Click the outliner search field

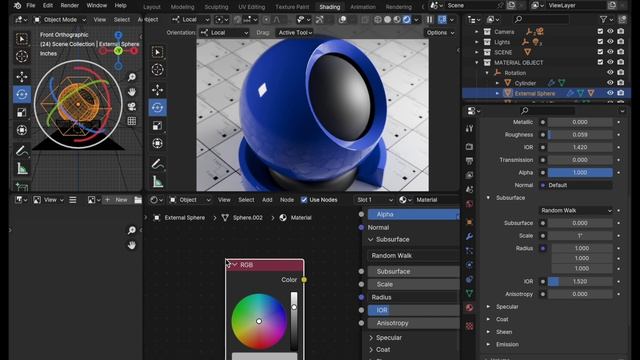[541, 19]
